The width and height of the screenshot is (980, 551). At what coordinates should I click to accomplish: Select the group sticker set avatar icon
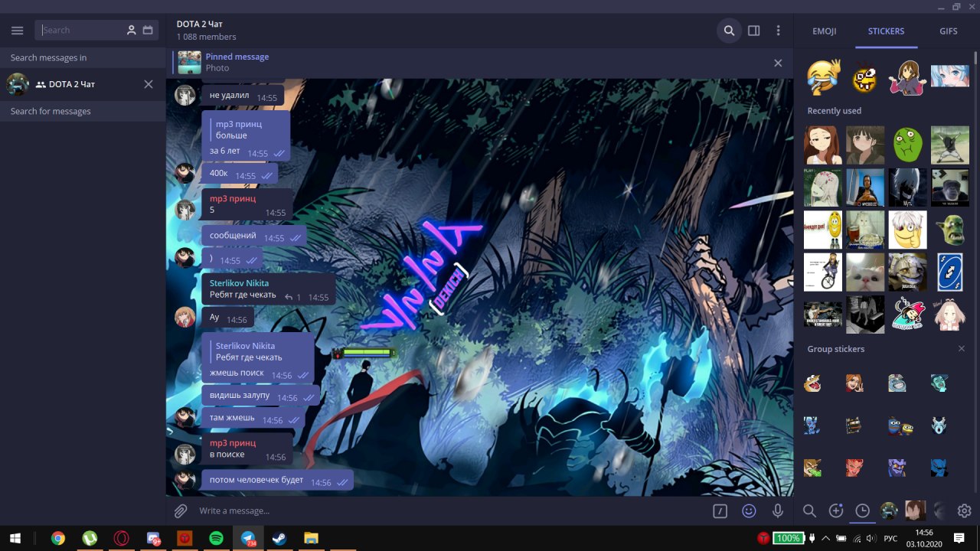pos(889,511)
